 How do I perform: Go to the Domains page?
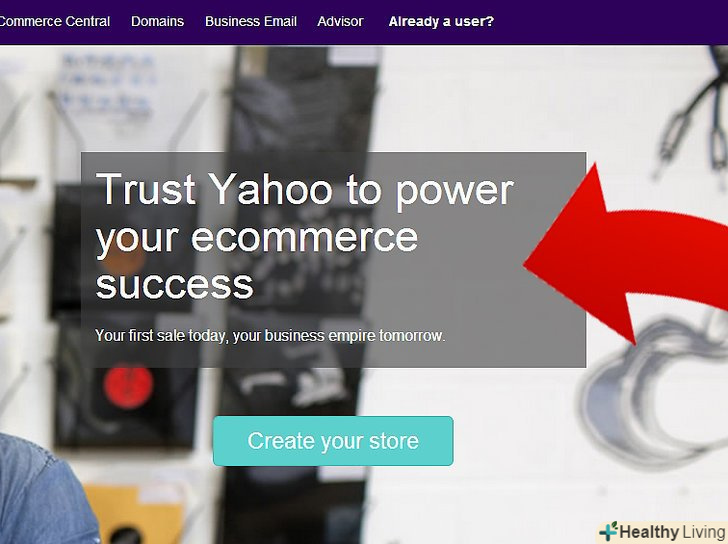pyautogui.click(x=157, y=21)
